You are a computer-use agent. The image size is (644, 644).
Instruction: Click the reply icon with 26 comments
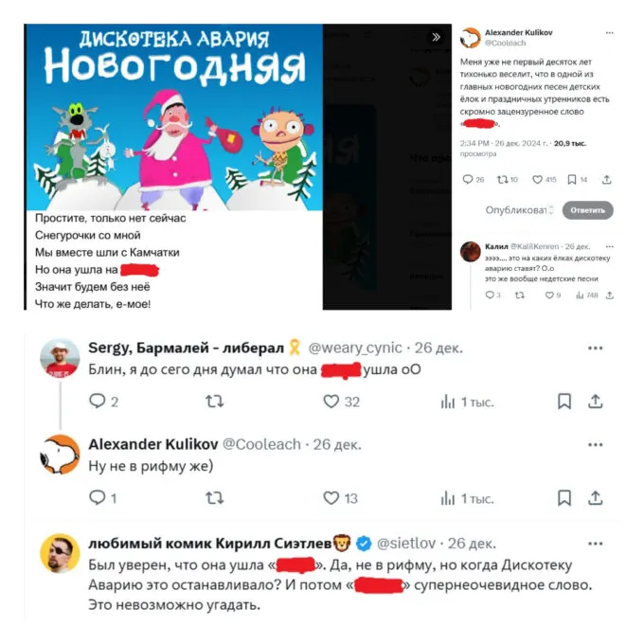click(x=474, y=180)
